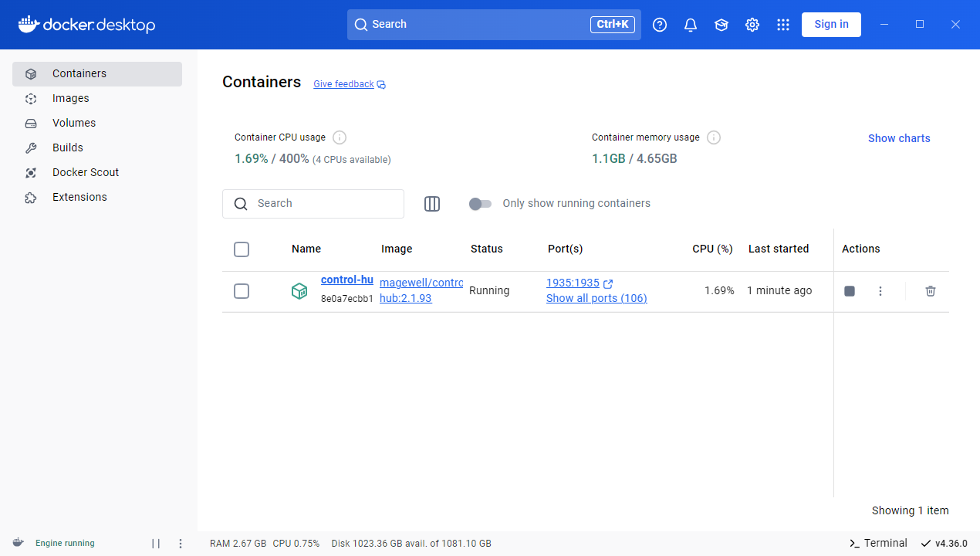Stop the running control-hub container

click(850, 291)
